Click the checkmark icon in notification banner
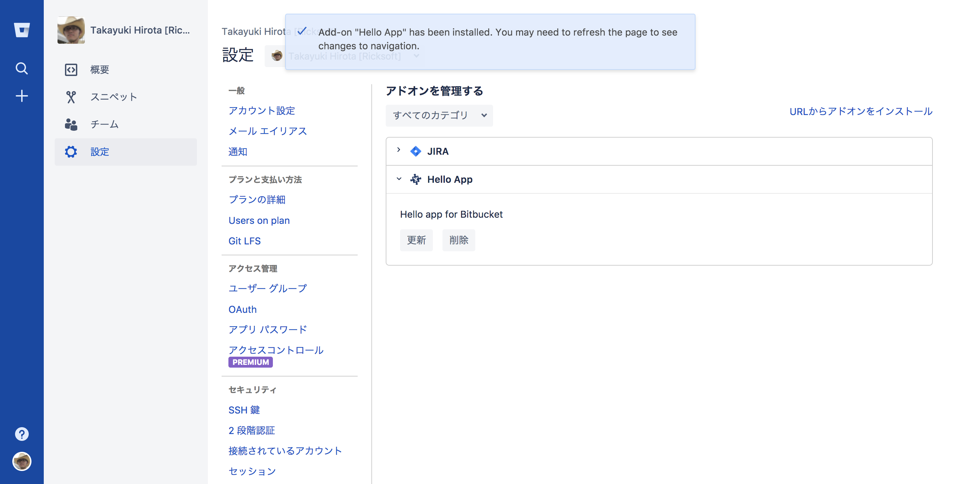This screenshot has height=484, width=980. 302,31
